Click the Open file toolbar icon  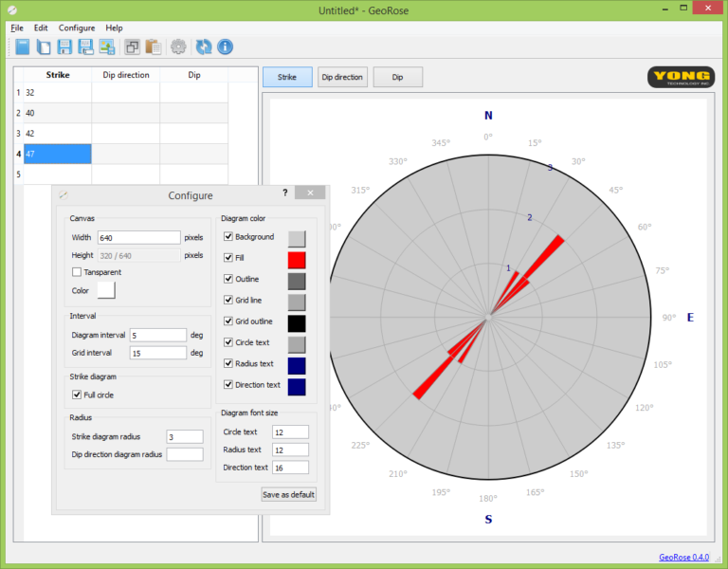[43, 46]
